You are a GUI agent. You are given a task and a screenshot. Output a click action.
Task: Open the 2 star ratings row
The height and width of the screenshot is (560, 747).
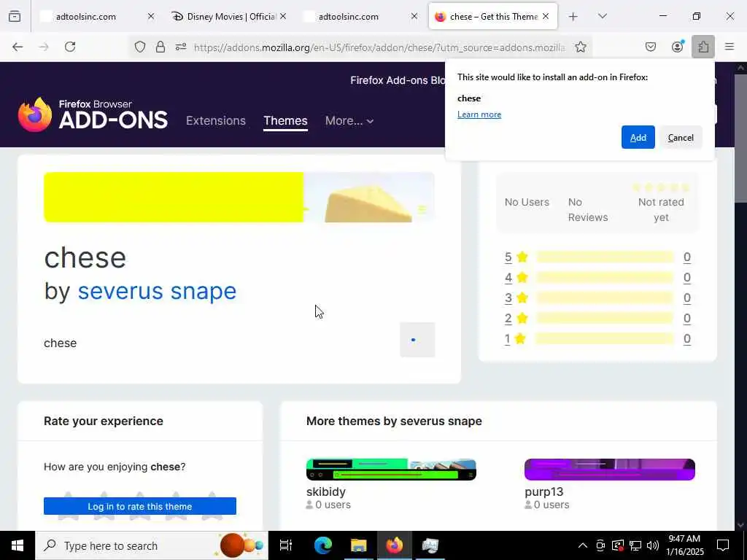[x=598, y=319]
